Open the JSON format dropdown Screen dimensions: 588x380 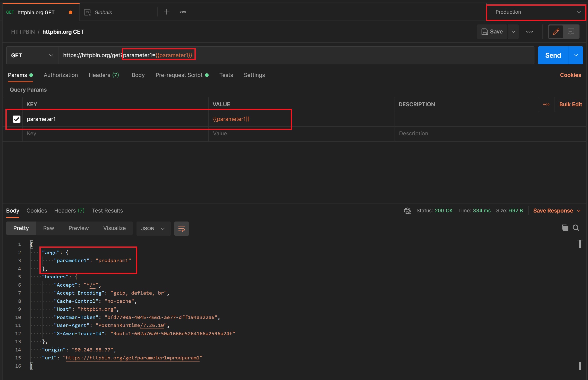click(x=153, y=228)
